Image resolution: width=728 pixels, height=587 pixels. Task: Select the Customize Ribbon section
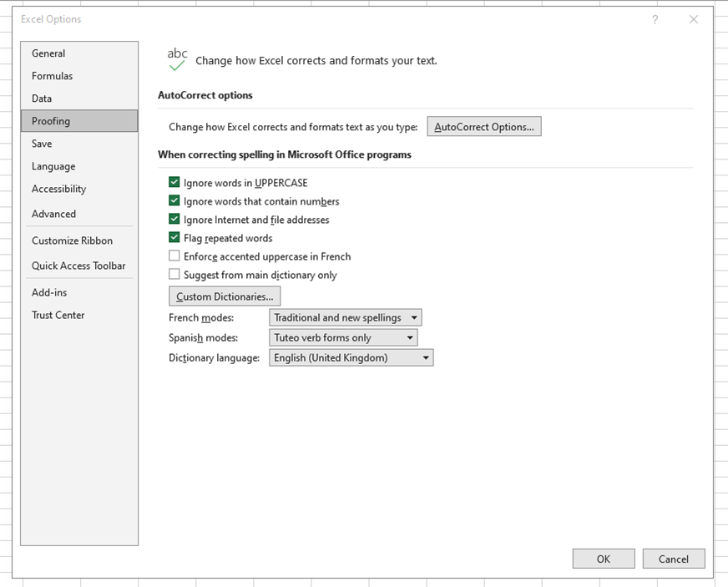73,240
